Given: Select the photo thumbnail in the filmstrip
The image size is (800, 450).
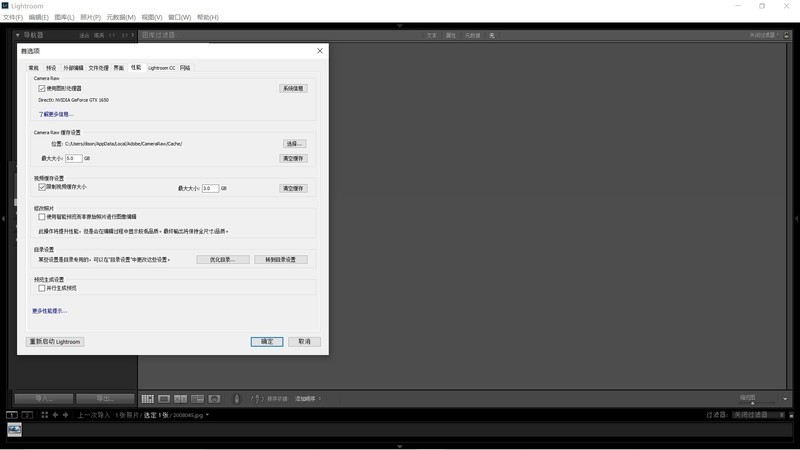Looking at the screenshot, I should click(14, 430).
